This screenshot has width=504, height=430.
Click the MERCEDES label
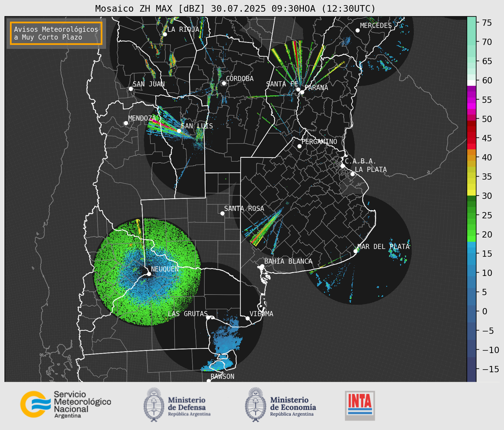click(376, 25)
